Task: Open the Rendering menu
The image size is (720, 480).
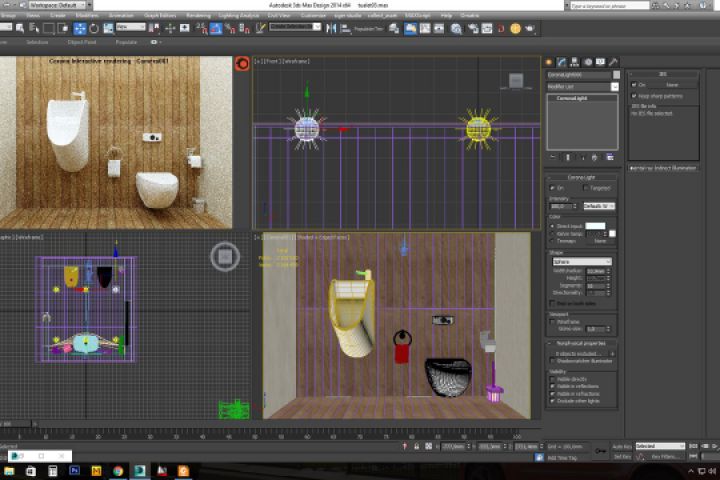Action: click(198, 16)
